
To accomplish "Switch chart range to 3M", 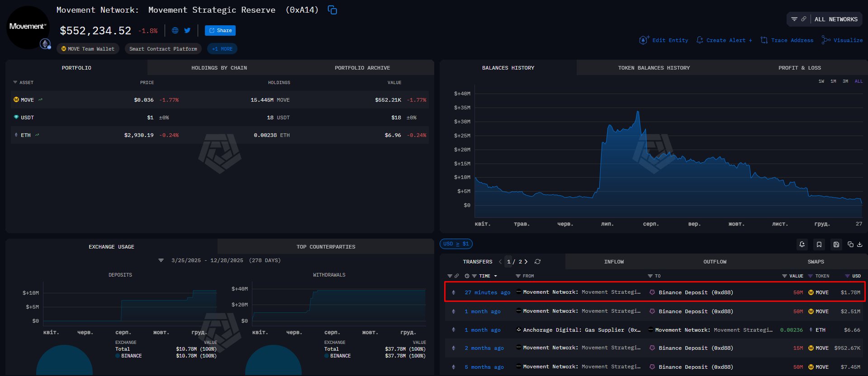I will [845, 81].
